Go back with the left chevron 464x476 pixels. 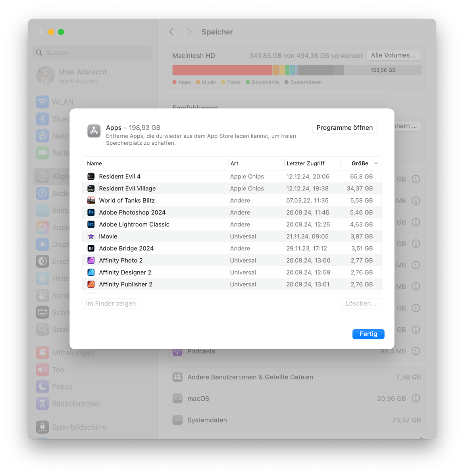click(x=171, y=32)
